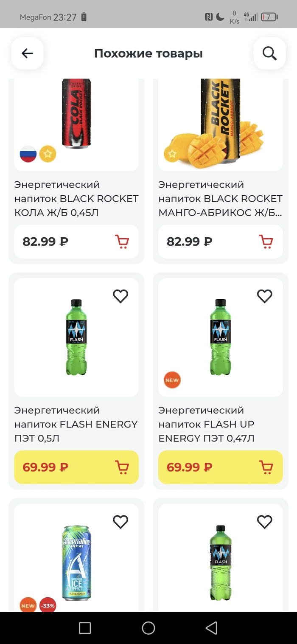
Task: Add FLASH ENERGY ПЭТ 0,5Л to cart
Action: coord(122,467)
